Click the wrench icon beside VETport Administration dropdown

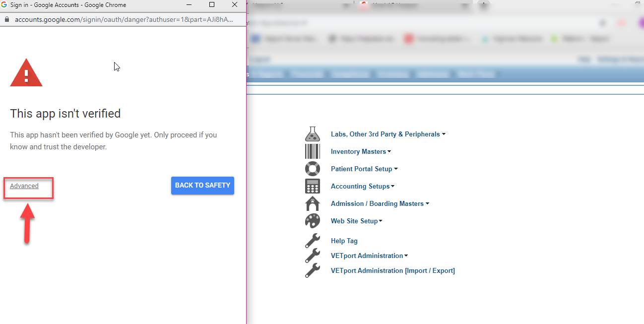312,256
